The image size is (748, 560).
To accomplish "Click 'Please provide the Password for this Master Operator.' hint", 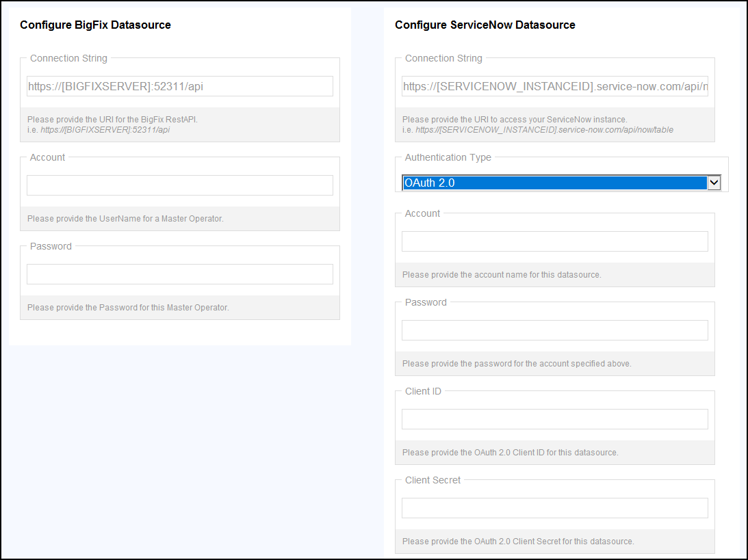I will 129,308.
